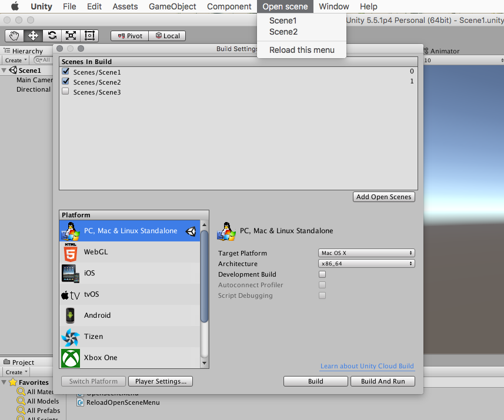Click the Project folder tab icon
This screenshot has width=504, height=420.
click(x=6, y=362)
